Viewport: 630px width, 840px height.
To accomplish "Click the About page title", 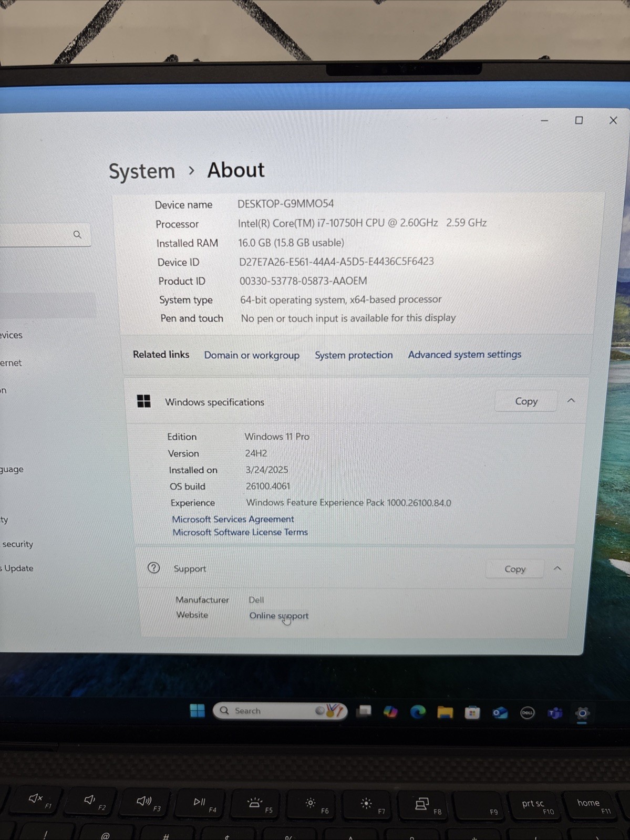I will (x=236, y=170).
